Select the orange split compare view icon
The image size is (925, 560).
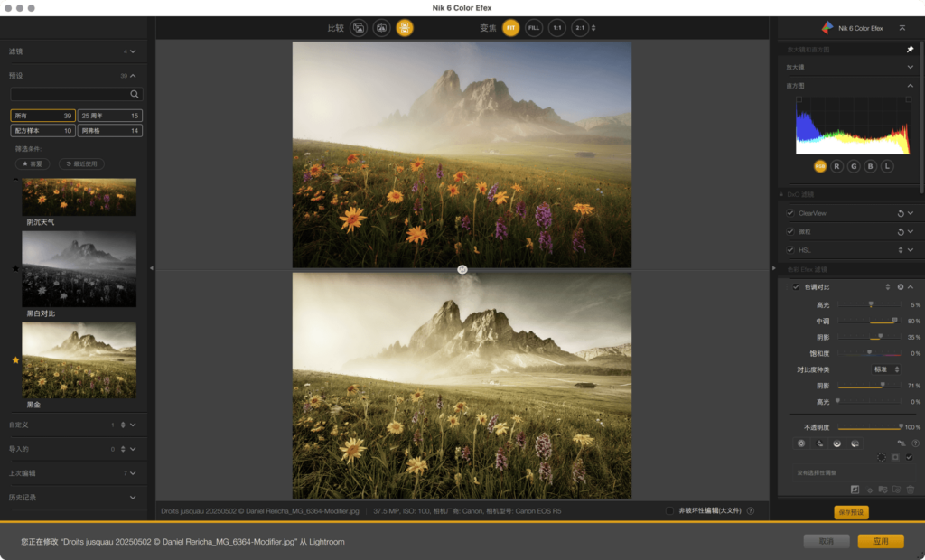405,28
